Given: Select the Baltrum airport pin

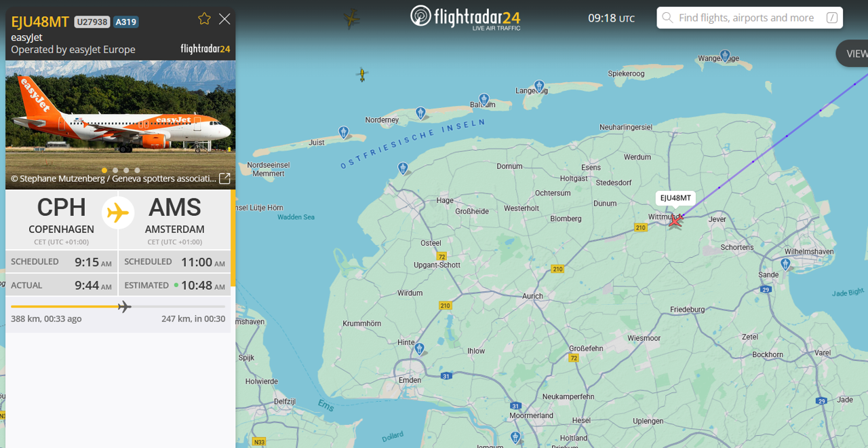Looking at the screenshot, I should [484, 99].
